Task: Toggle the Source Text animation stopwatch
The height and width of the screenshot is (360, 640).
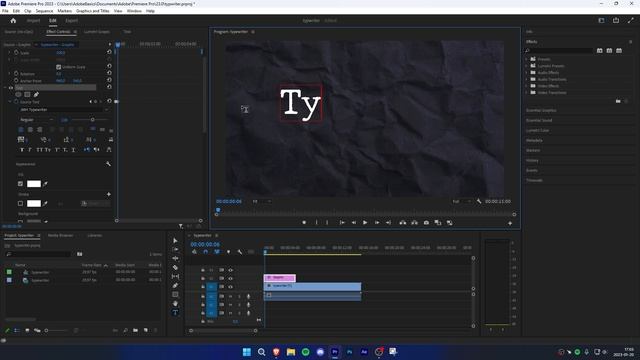Action: [16, 102]
